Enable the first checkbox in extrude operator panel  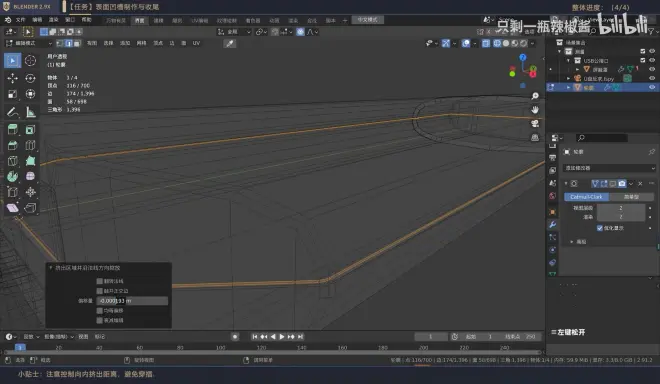click(100, 281)
